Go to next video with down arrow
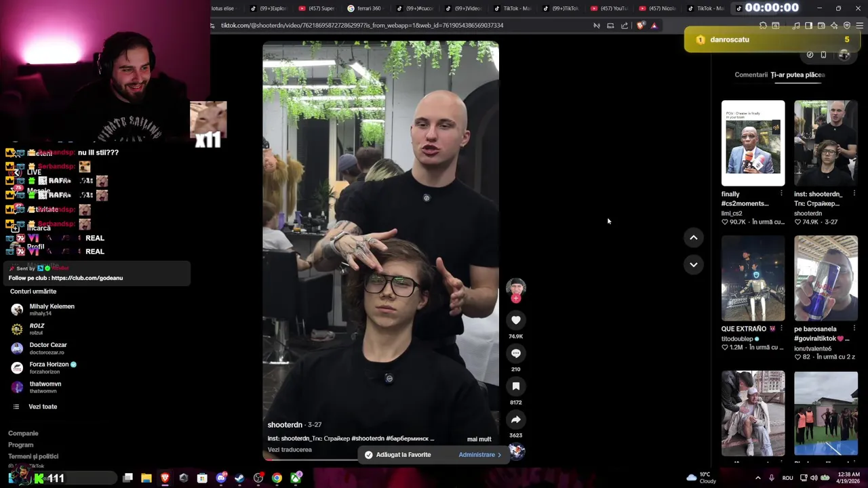868x488 pixels. tap(693, 264)
